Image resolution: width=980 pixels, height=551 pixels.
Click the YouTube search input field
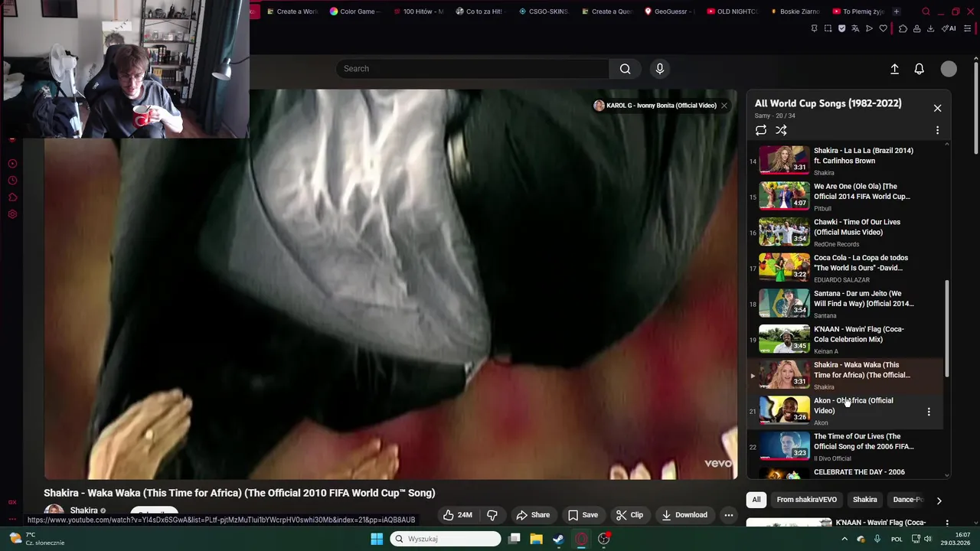[472, 69]
